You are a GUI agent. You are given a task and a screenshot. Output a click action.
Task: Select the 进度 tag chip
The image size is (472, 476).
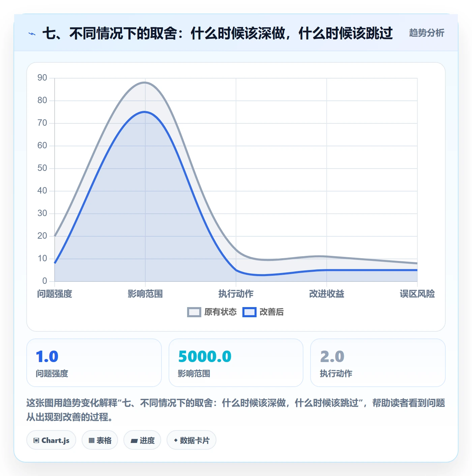click(x=142, y=440)
